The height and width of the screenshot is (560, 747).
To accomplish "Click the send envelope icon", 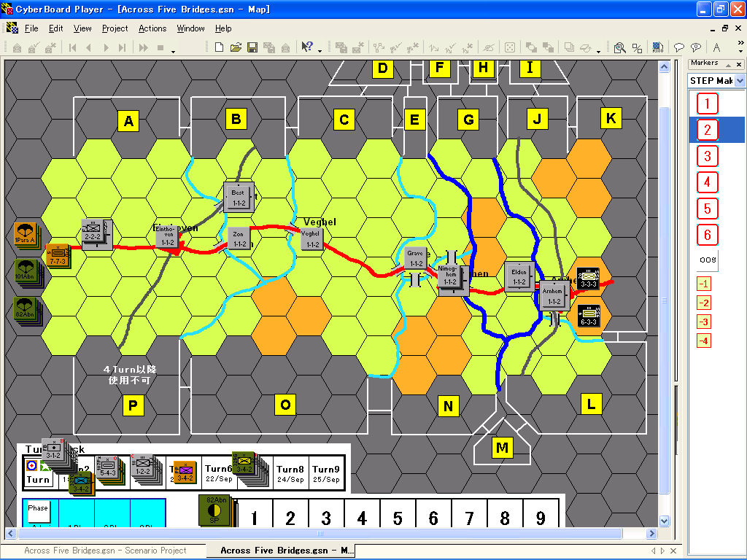I will 18,47.
